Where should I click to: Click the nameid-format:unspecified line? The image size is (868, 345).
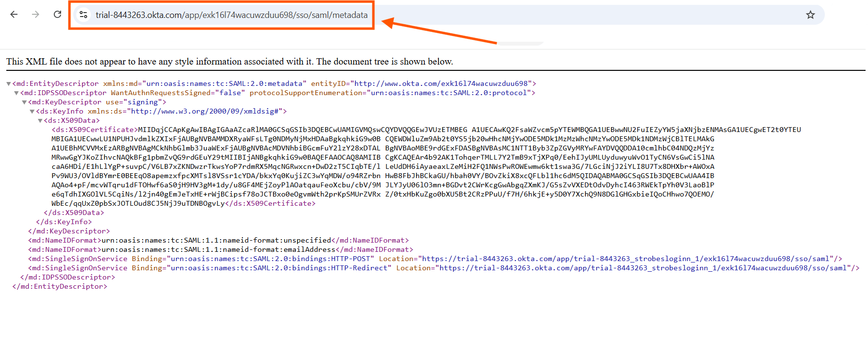click(x=218, y=240)
